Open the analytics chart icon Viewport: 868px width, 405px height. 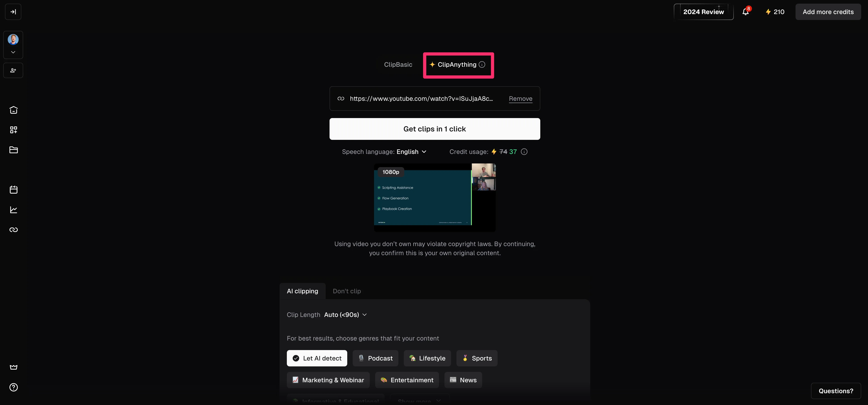pos(13,210)
